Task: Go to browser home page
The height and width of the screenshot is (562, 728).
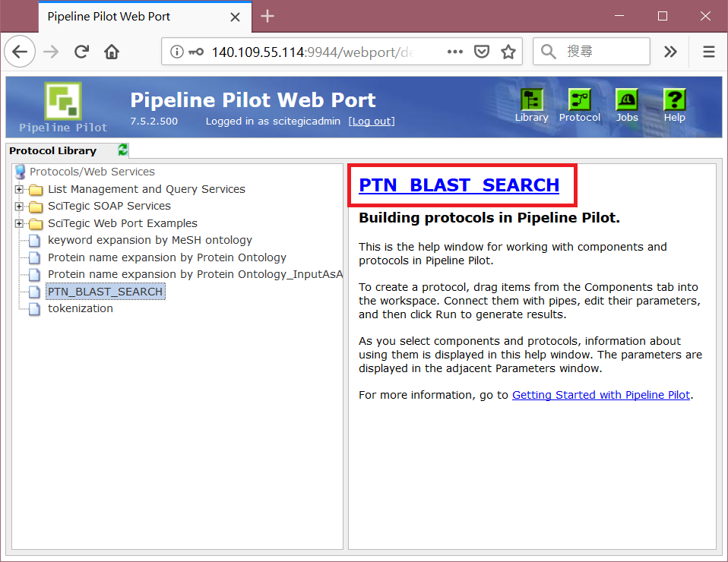Action: [x=112, y=52]
